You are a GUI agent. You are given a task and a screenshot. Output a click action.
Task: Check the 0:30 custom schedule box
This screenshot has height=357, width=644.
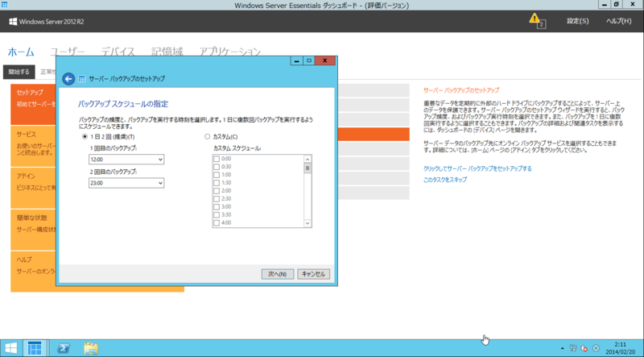[217, 167]
